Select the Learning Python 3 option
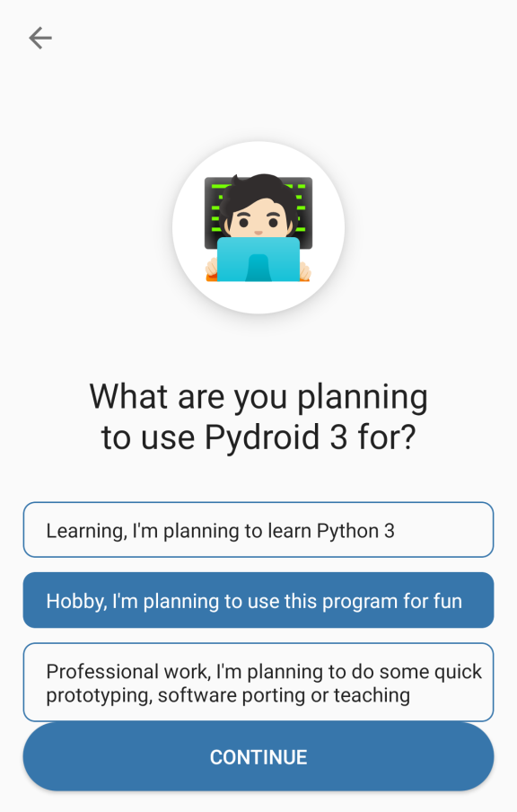 [x=258, y=530]
